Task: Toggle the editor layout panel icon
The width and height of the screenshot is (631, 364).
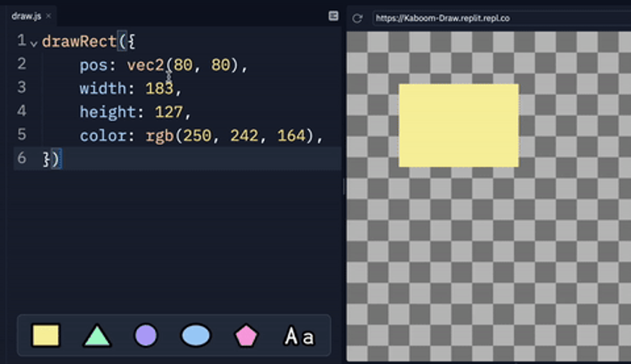Action: 333,16
